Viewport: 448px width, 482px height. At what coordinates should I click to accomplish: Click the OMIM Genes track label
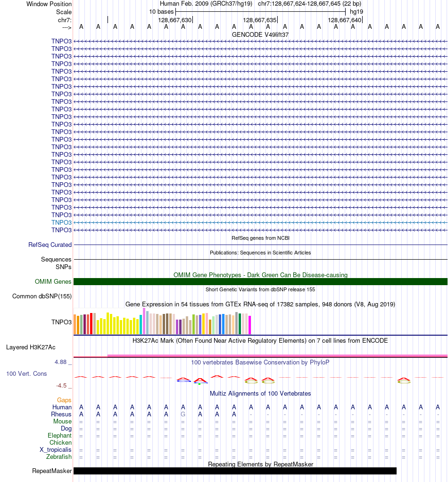tap(53, 281)
